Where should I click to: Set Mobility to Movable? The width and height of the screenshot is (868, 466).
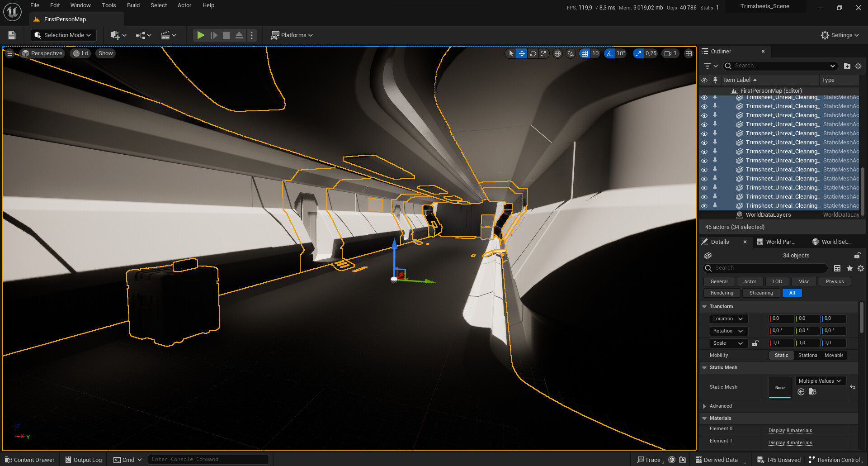(x=833, y=356)
